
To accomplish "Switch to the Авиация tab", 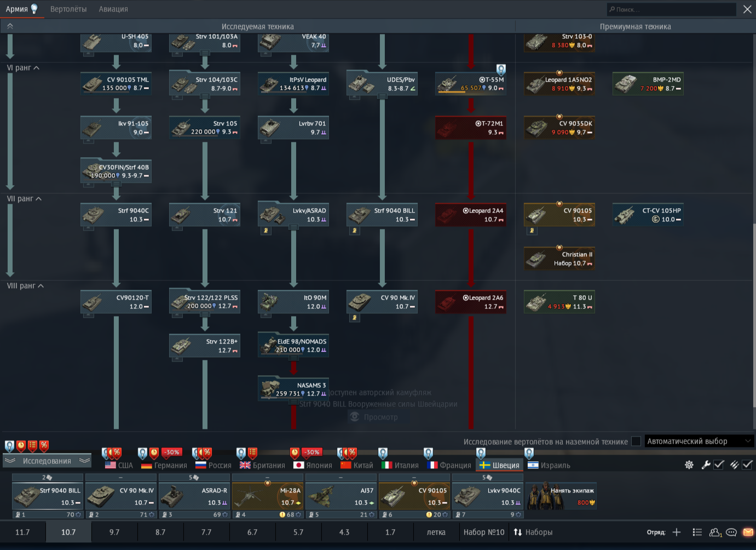I will [113, 9].
